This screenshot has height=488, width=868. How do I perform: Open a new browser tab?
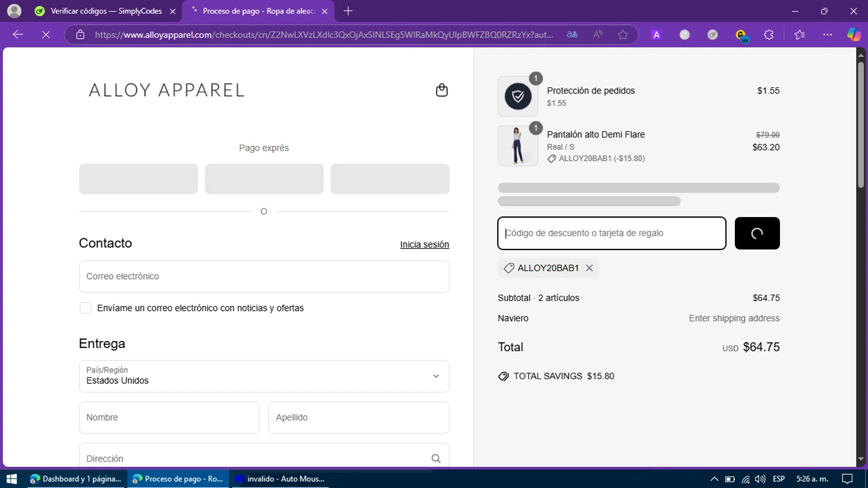coord(348,11)
